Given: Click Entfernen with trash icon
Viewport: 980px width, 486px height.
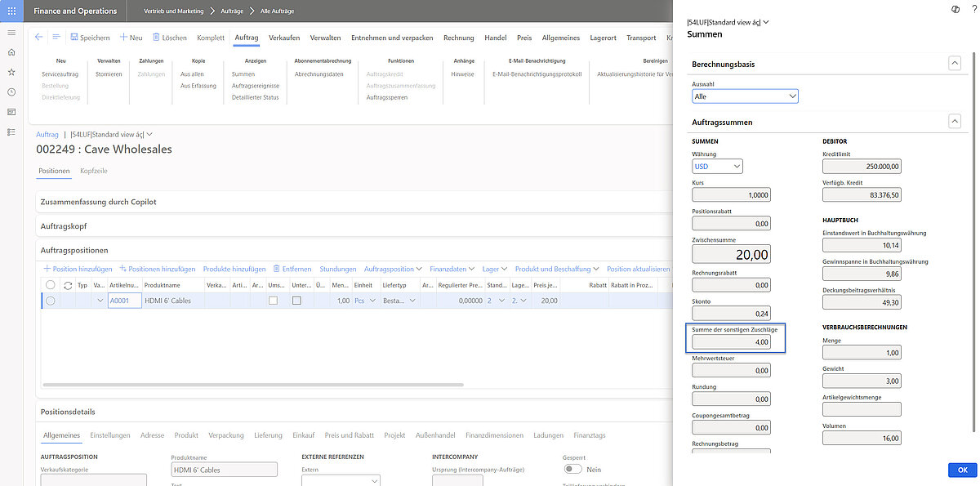Looking at the screenshot, I should (292, 269).
